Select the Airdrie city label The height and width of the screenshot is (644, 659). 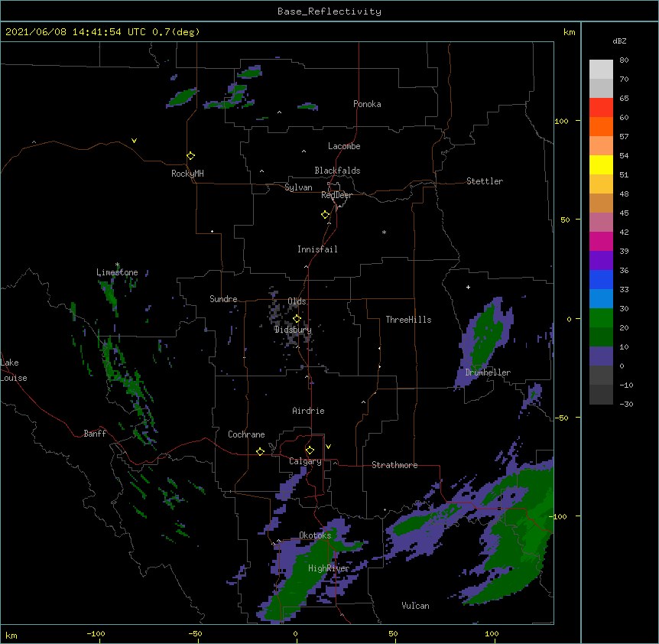click(308, 411)
